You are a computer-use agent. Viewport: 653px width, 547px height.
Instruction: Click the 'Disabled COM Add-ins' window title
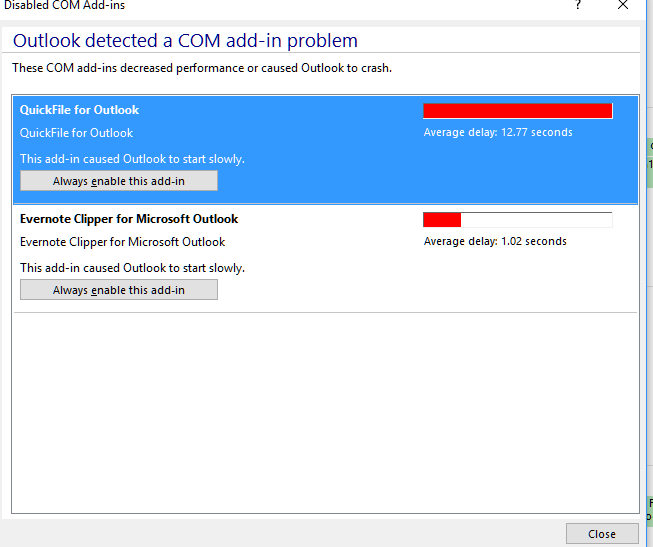(64, 5)
